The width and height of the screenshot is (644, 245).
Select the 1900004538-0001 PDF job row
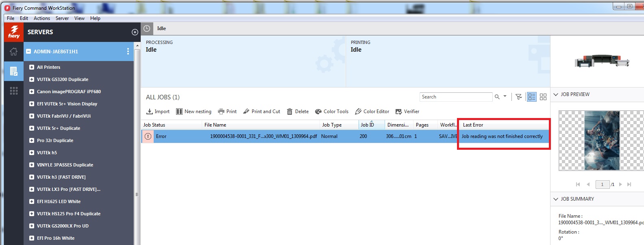coord(345,136)
